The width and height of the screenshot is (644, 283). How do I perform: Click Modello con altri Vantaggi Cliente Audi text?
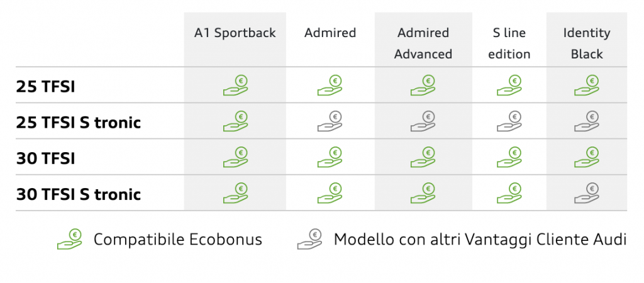click(480, 240)
